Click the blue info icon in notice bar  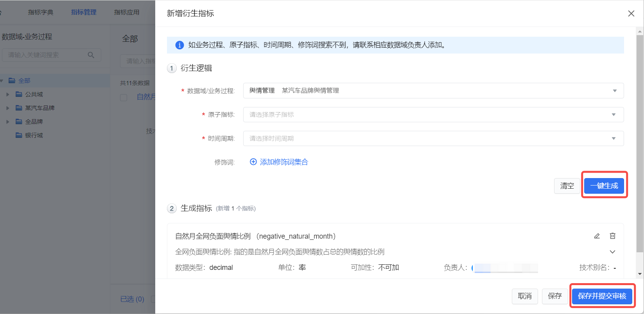(x=179, y=45)
